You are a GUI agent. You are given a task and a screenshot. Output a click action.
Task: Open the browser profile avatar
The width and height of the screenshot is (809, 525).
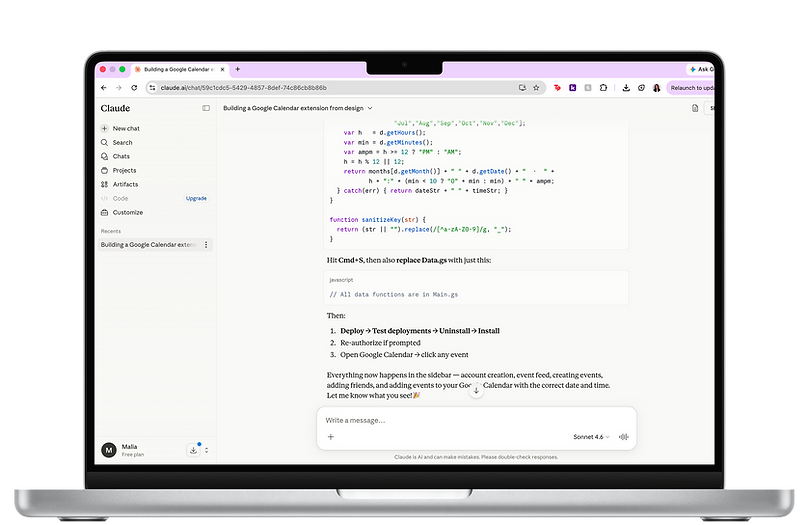[656, 88]
